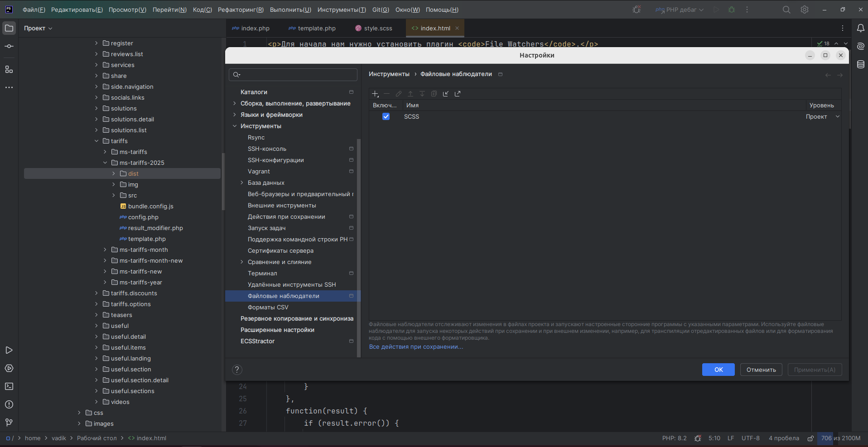
Task: Click the search everywhere magnifier icon
Action: click(x=786, y=10)
